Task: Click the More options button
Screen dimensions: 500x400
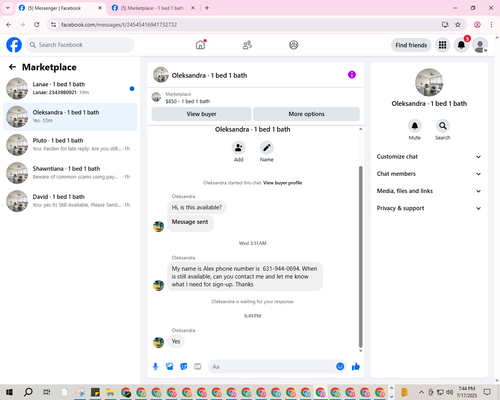Action: click(306, 114)
